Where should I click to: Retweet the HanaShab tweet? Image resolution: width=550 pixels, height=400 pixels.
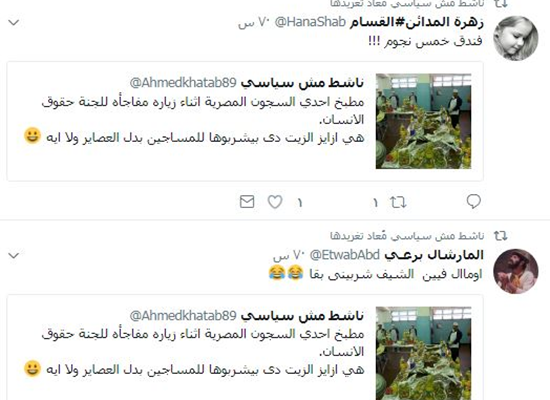398,202
